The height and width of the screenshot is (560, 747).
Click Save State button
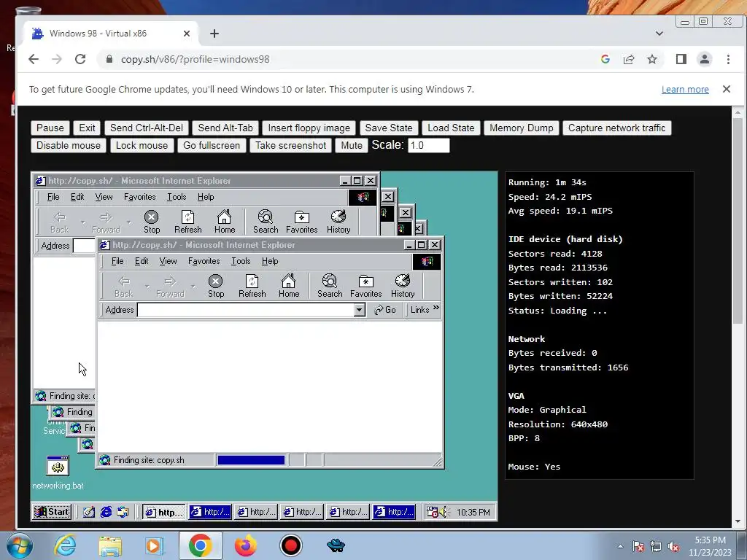point(388,128)
